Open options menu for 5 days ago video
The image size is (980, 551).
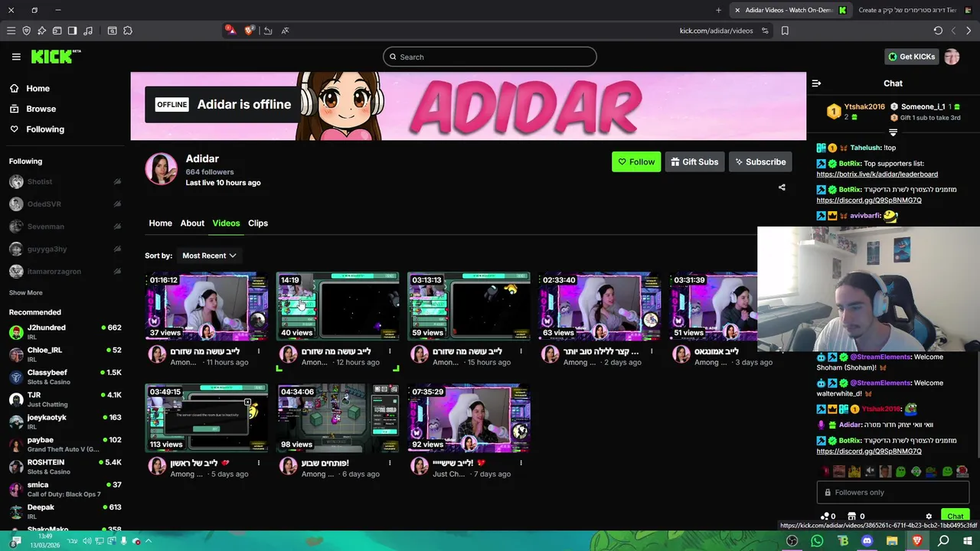coord(259,463)
